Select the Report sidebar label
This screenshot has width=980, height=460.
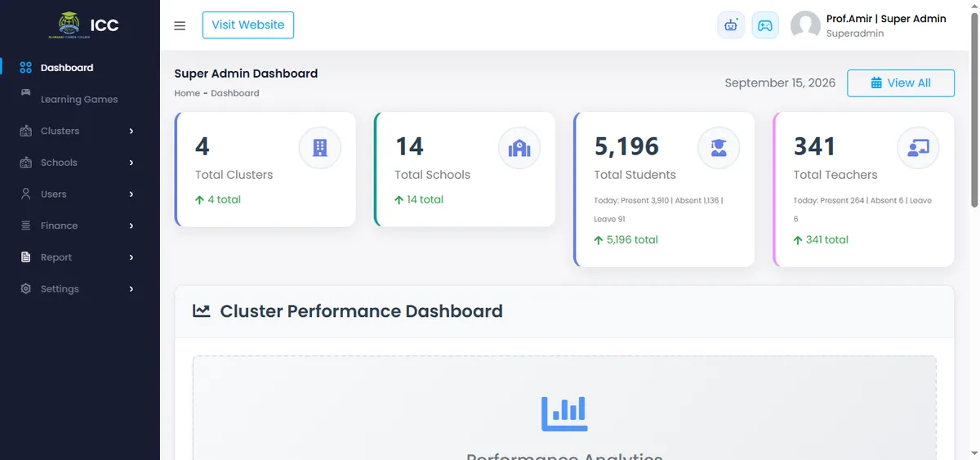[56, 257]
